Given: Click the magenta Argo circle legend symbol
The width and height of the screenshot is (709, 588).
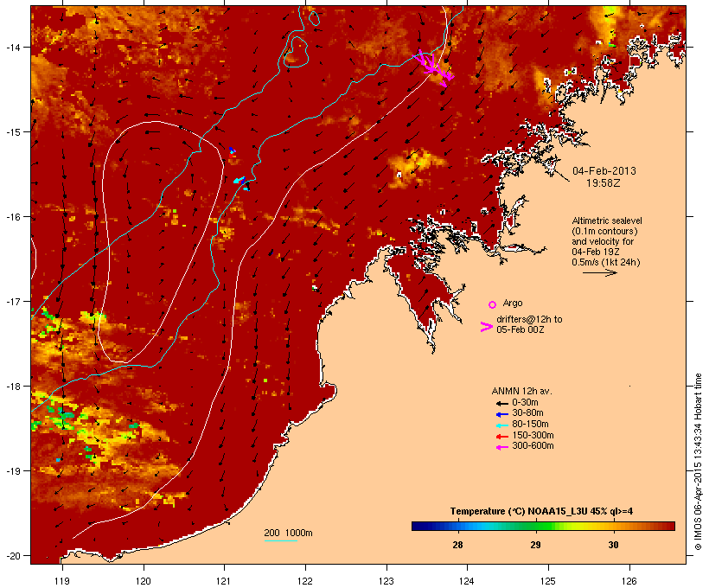Looking at the screenshot, I should (x=493, y=304).
